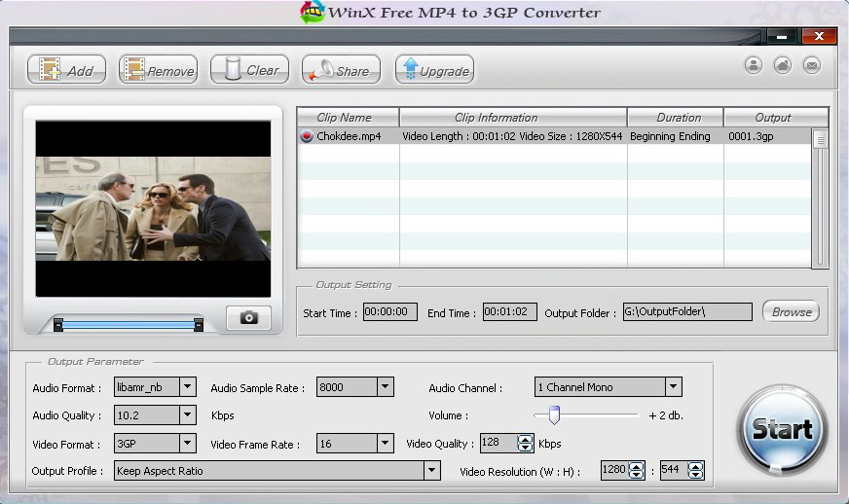Minimize the converter window
849x504 pixels.
(x=781, y=37)
